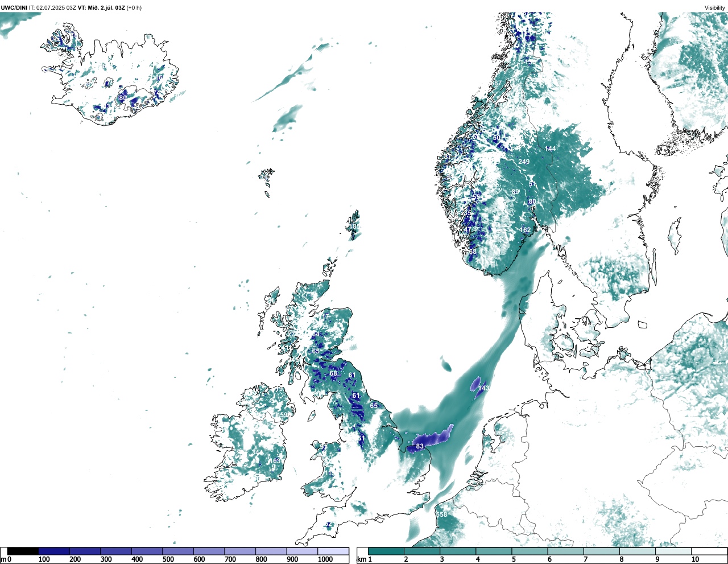Select the 5–6 km legend swatch

pos(530,551)
